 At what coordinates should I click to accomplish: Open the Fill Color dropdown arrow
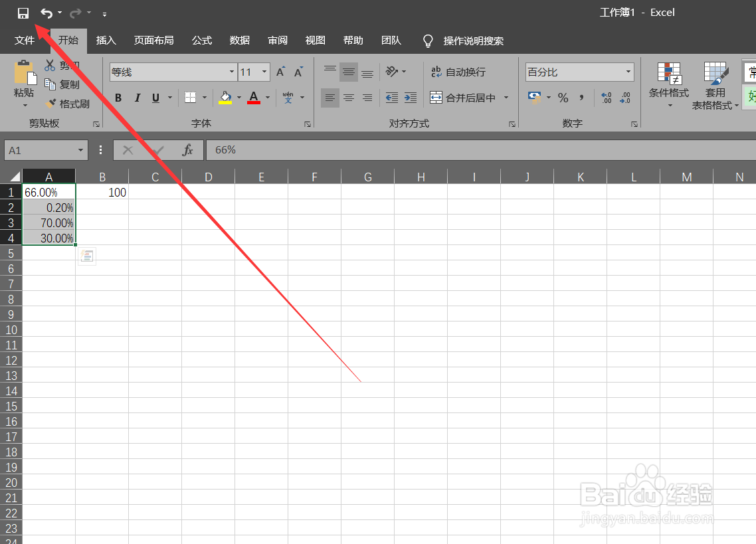239,98
